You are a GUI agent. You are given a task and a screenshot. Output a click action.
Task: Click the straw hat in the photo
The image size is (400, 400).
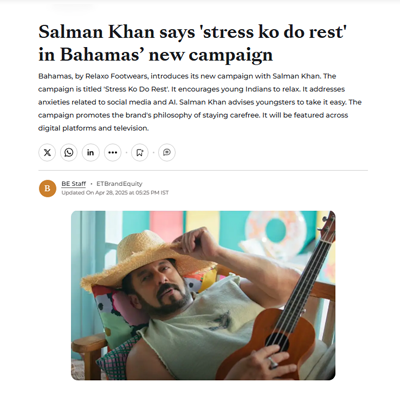click(x=147, y=257)
